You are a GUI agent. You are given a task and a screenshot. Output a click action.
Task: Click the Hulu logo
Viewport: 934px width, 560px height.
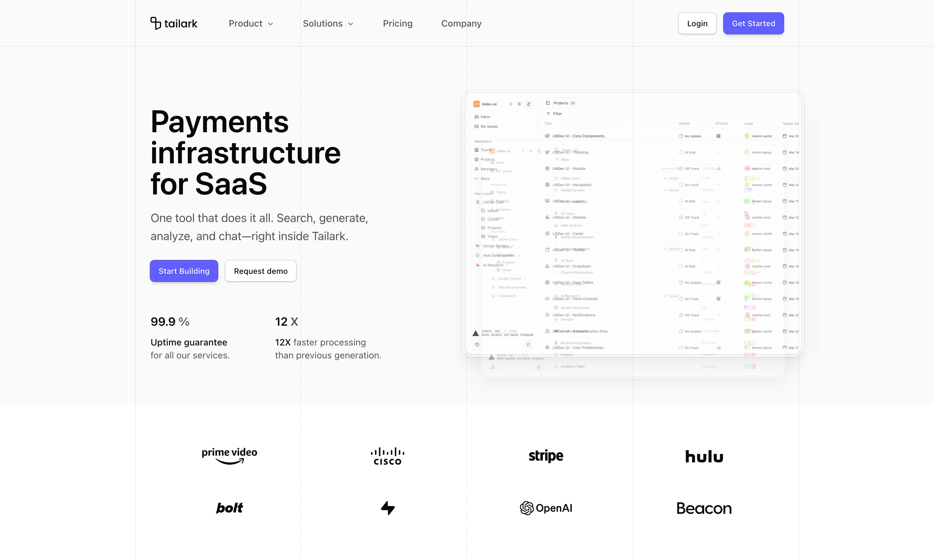[x=704, y=456]
